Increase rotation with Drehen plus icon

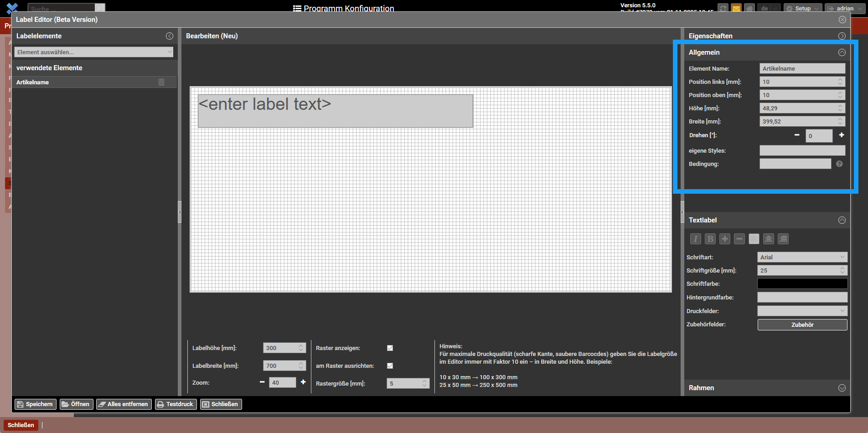842,135
